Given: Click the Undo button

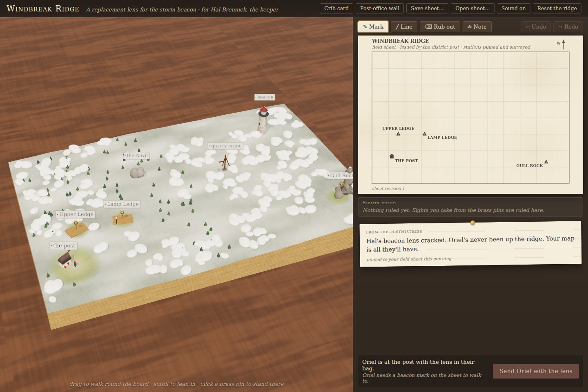Looking at the screenshot, I should tap(536, 27).
